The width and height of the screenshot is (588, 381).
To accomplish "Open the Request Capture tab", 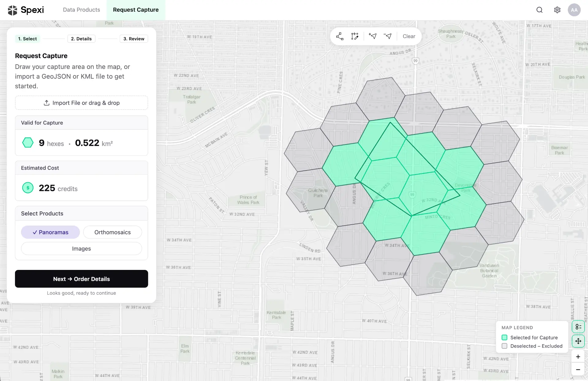I will 136,10.
